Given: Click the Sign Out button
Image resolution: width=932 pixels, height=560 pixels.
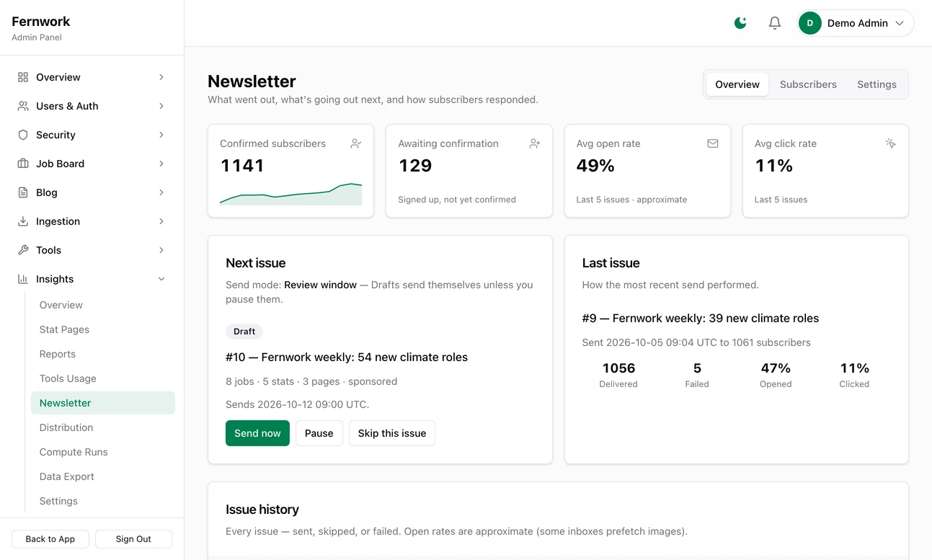Looking at the screenshot, I should 133,539.
